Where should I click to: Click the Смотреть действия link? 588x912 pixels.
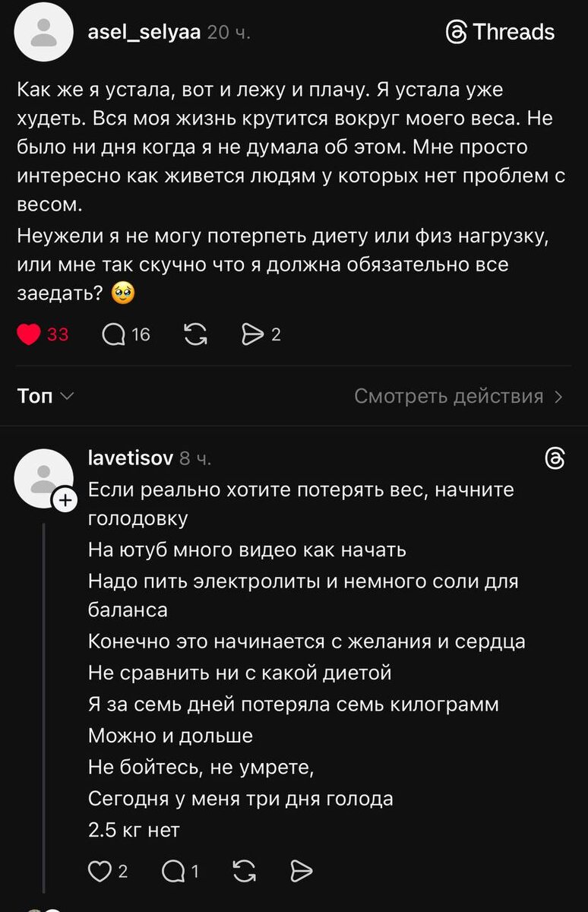point(449,397)
